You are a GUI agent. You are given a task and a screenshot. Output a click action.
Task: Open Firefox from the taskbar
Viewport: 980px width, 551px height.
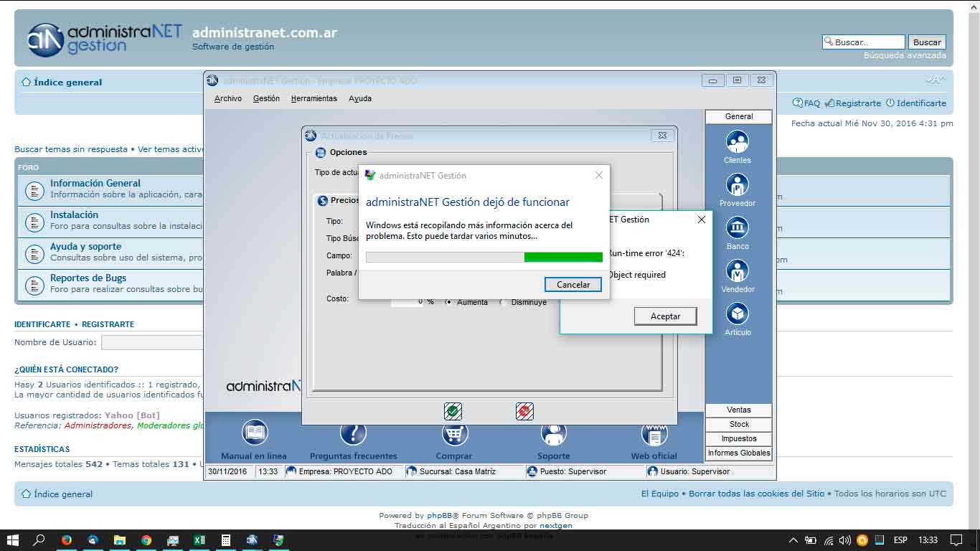pos(67,540)
